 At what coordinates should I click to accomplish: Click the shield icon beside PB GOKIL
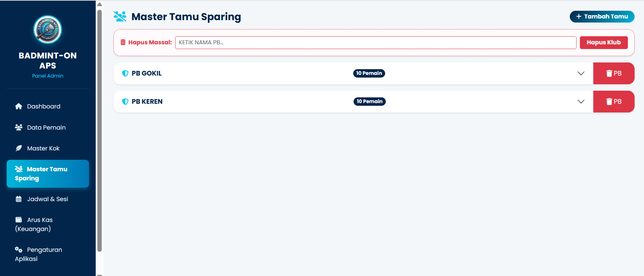(125, 73)
